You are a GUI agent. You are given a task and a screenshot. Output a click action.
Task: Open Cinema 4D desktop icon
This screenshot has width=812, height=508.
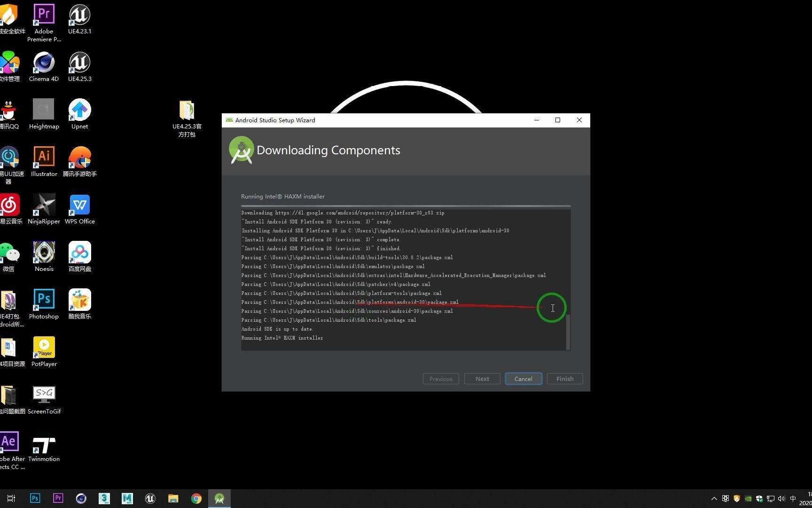(x=44, y=66)
